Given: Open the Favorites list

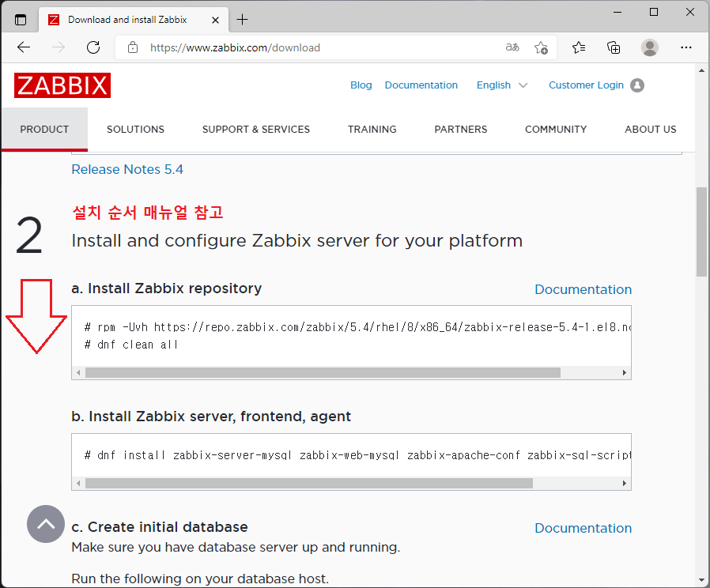Looking at the screenshot, I should pyautogui.click(x=579, y=47).
